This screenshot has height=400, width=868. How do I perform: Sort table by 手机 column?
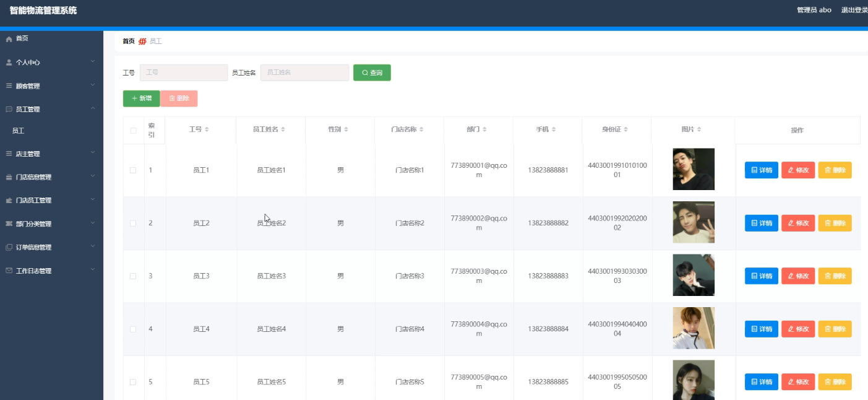pos(554,129)
